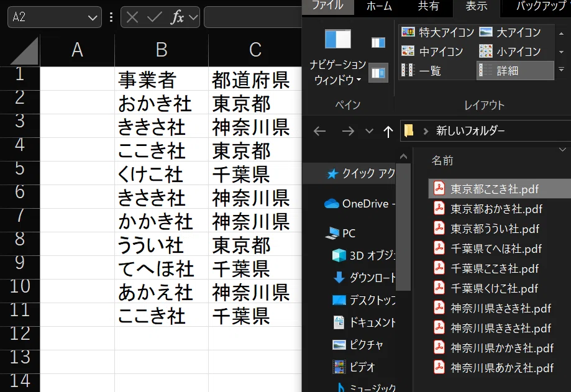This screenshot has width=571, height=392.
Task: Select file 千葉県てへほ社.pdf
Action: point(488,248)
